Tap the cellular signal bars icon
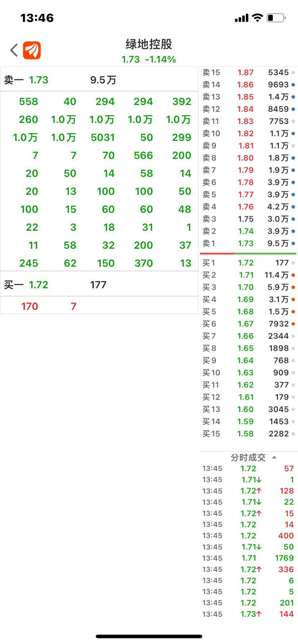The width and height of the screenshot is (298, 644). click(241, 18)
